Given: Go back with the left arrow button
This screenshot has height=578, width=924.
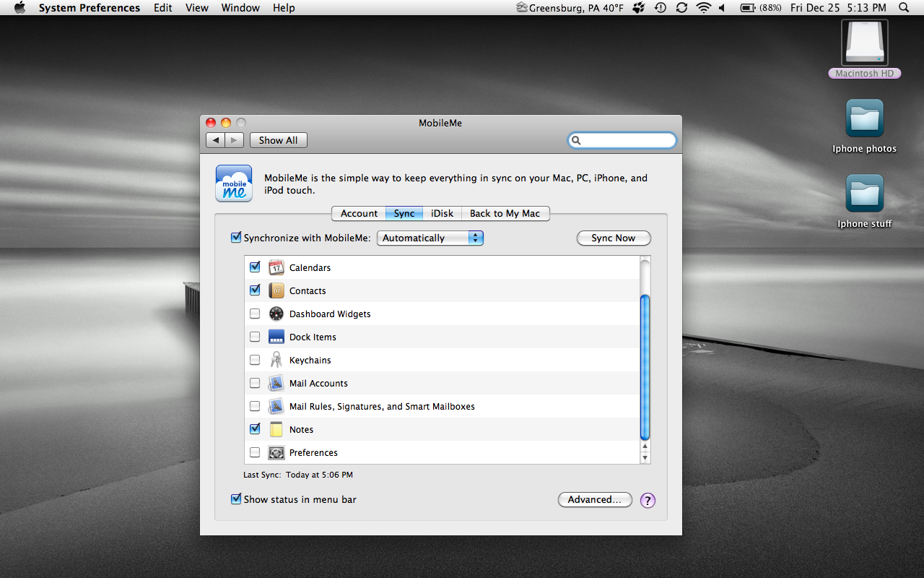Looking at the screenshot, I should click(x=215, y=140).
